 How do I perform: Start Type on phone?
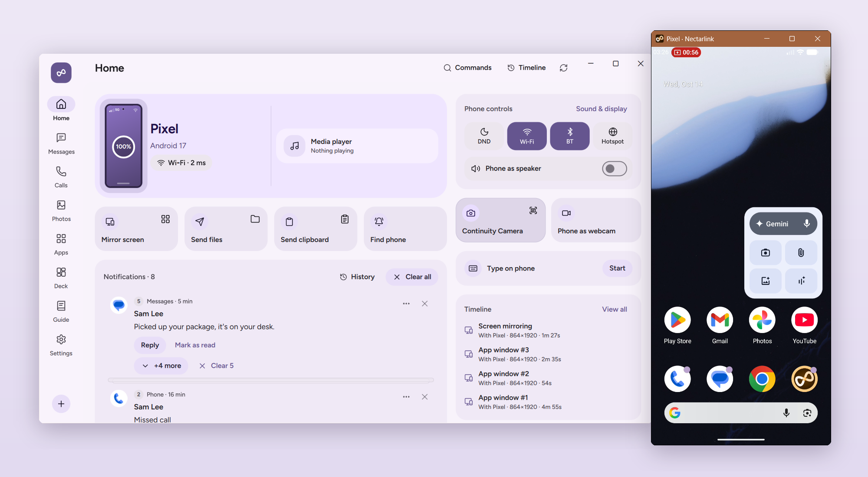click(617, 268)
